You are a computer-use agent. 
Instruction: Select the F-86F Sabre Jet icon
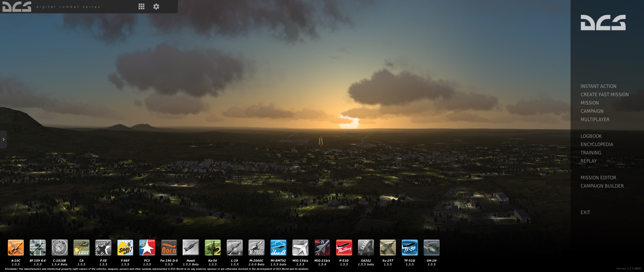coord(125,248)
